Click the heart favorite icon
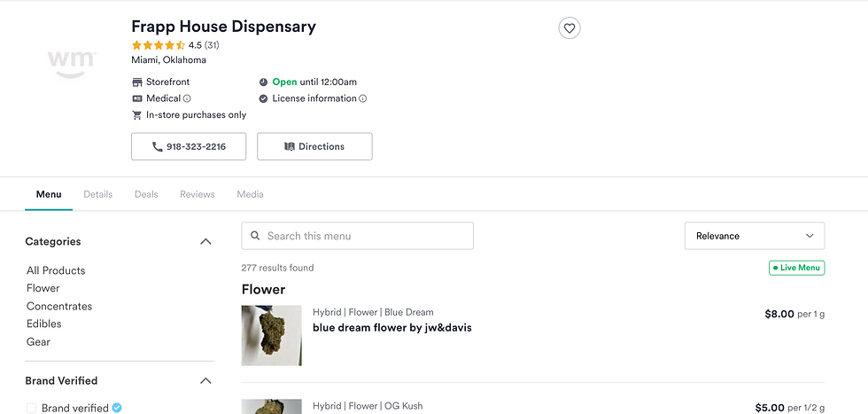The height and width of the screenshot is (414, 868). tap(570, 28)
